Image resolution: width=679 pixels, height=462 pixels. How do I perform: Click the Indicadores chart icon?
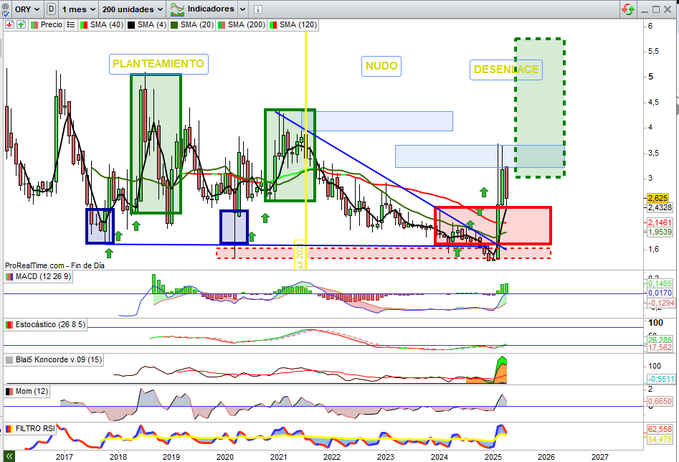(177, 9)
